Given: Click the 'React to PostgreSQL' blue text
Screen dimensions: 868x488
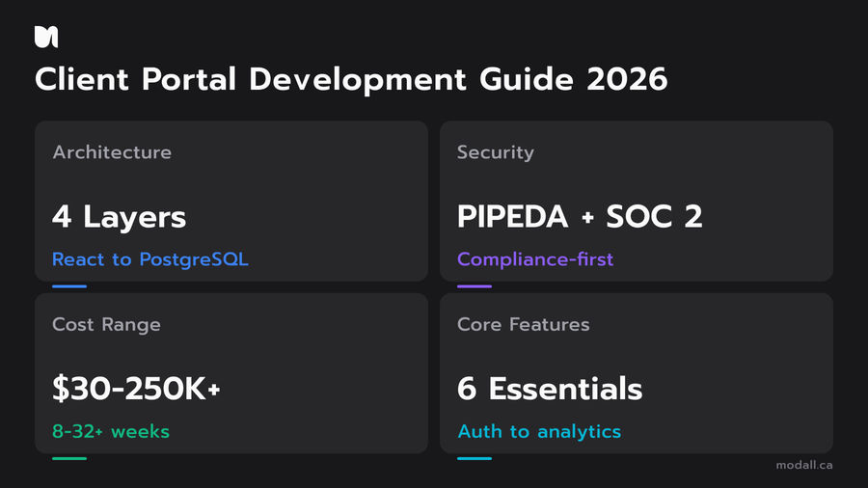Looking at the screenshot, I should [150, 259].
